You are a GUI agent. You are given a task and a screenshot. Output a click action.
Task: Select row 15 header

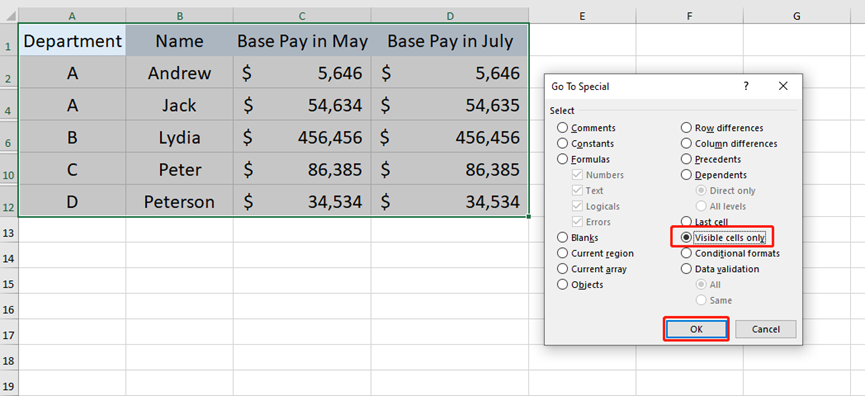(x=8, y=283)
